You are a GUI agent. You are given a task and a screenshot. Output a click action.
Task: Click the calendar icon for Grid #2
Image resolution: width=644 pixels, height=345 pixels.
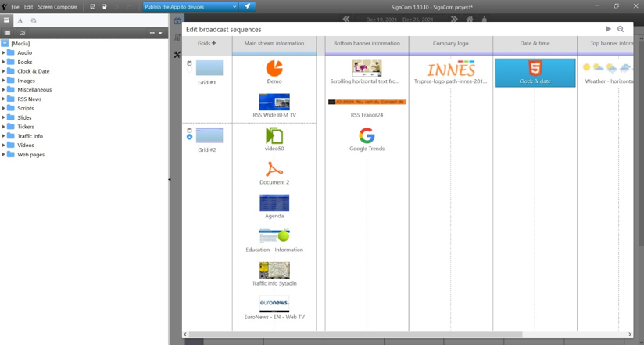189,131
